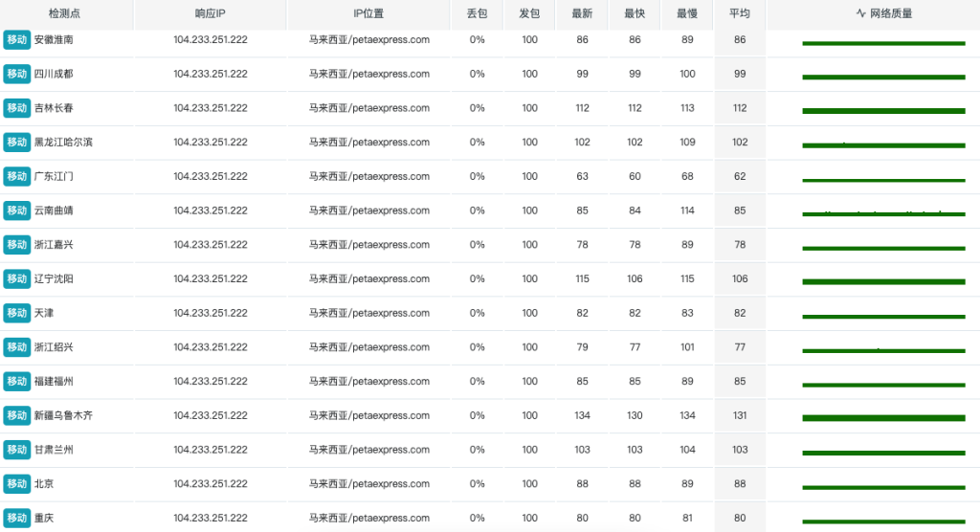Click the 移动 badge for 新疆乌鲁木齐

pyautogui.click(x=16, y=415)
